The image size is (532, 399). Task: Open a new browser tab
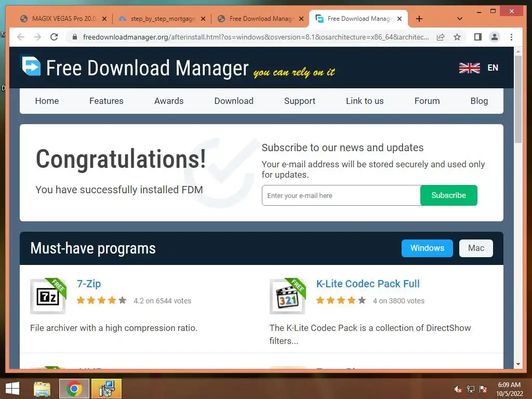click(419, 19)
